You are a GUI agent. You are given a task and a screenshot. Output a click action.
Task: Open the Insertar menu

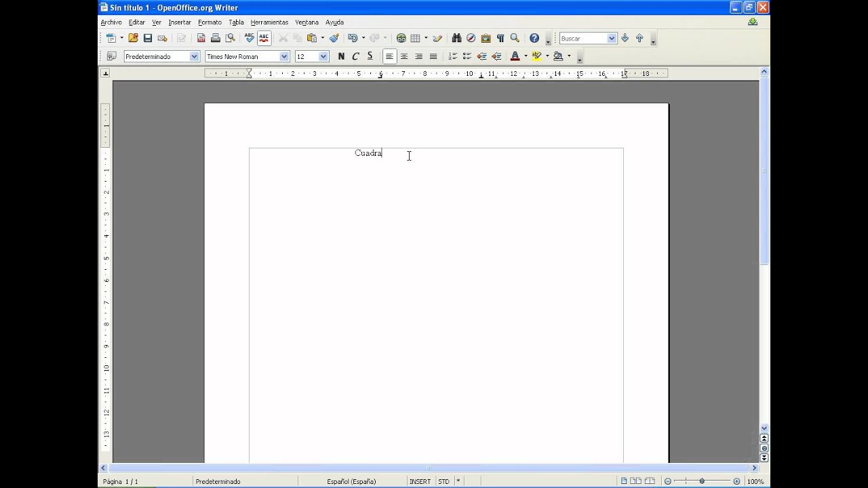(180, 22)
